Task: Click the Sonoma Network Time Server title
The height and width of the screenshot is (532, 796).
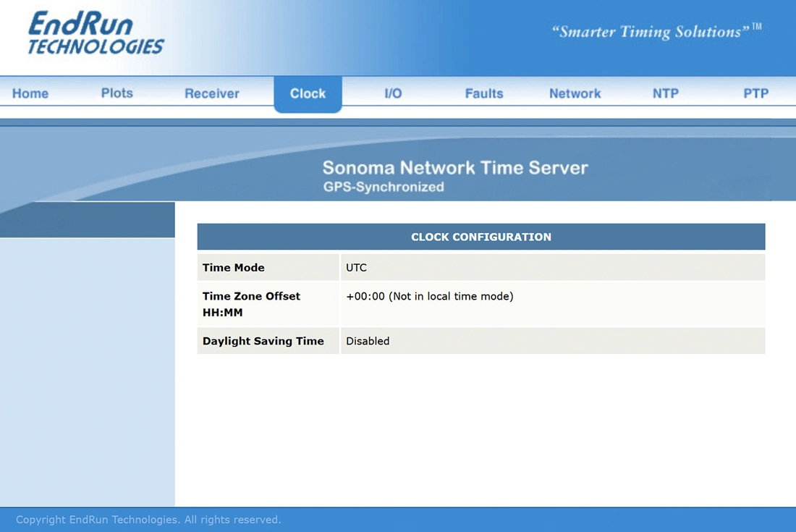Action: coord(455,167)
